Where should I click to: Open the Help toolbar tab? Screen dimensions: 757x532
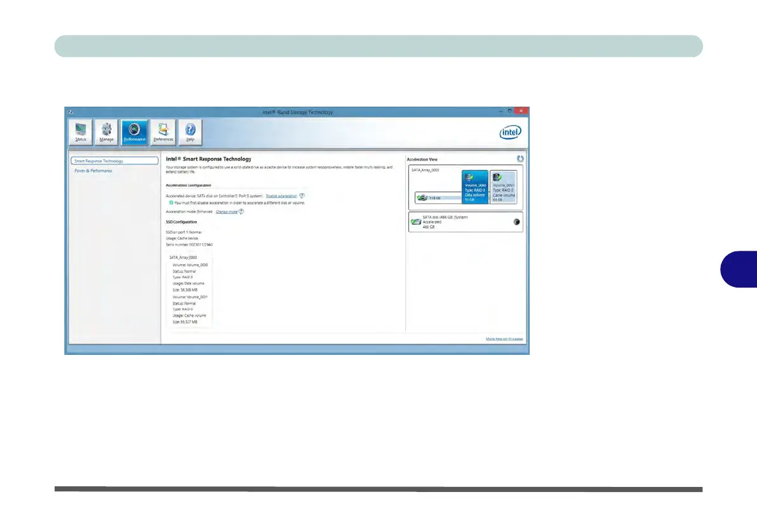(191, 132)
